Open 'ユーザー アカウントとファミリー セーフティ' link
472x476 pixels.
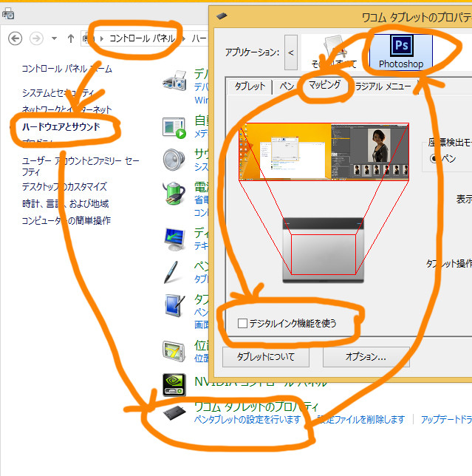(81, 166)
